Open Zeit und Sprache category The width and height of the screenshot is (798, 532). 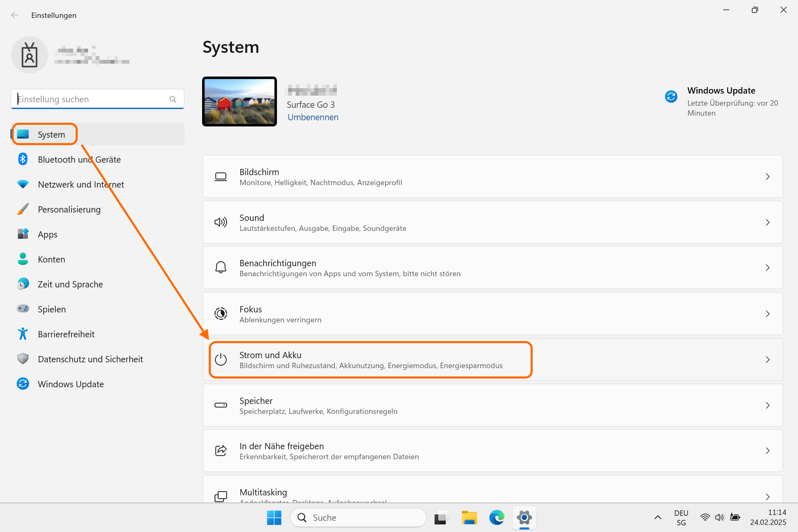pyautogui.click(x=70, y=284)
